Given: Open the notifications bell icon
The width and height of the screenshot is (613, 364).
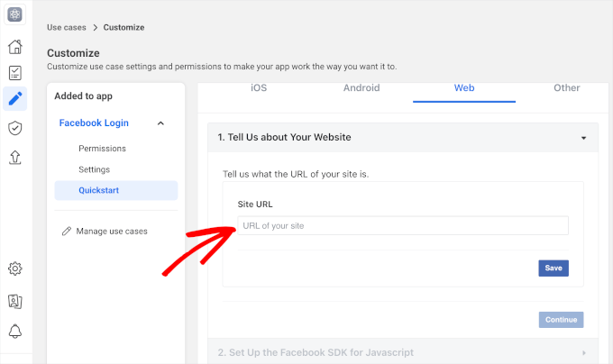Looking at the screenshot, I should [x=14, y=331].
